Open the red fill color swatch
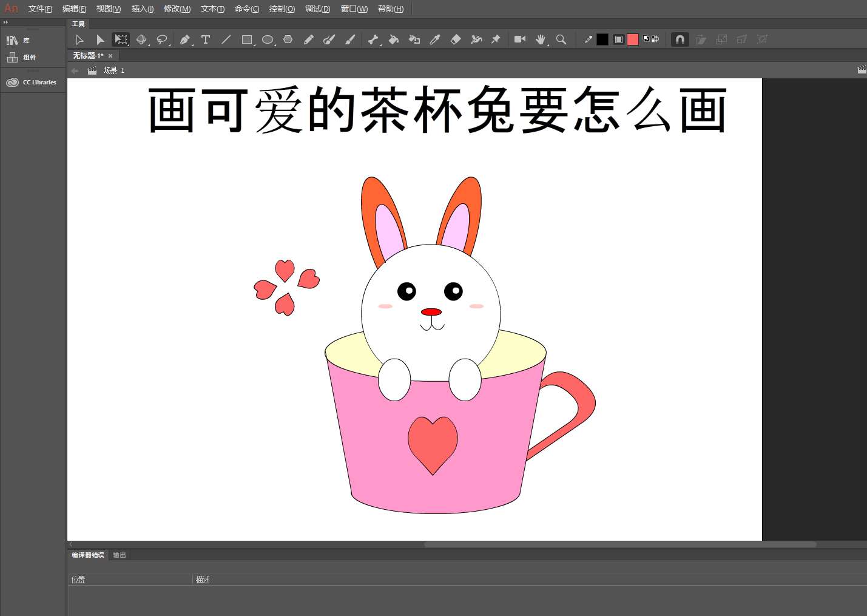The image size is (867, 616). tap(633, 39)
